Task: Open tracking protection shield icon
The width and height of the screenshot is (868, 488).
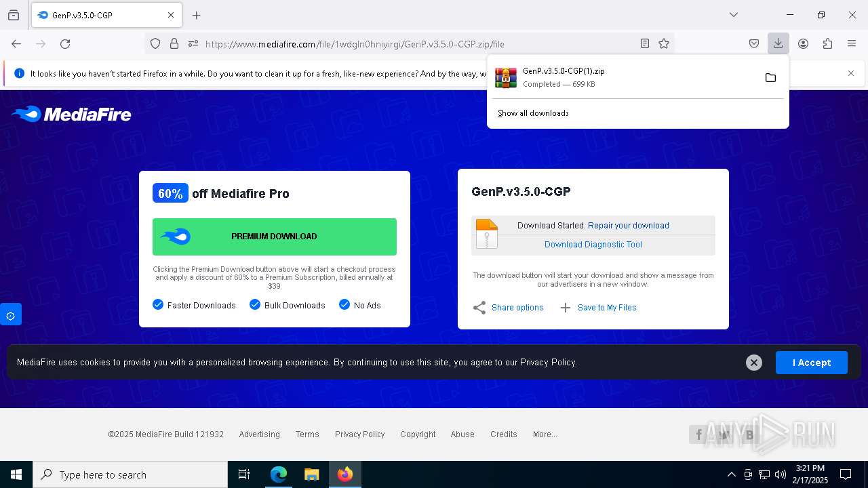Action: [155, 43]
